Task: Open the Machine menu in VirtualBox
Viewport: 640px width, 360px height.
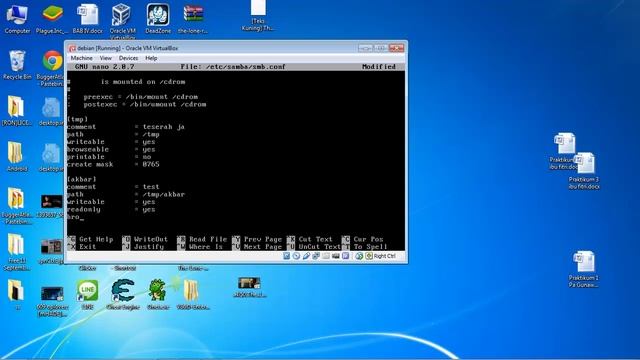Action: point(81,58)
